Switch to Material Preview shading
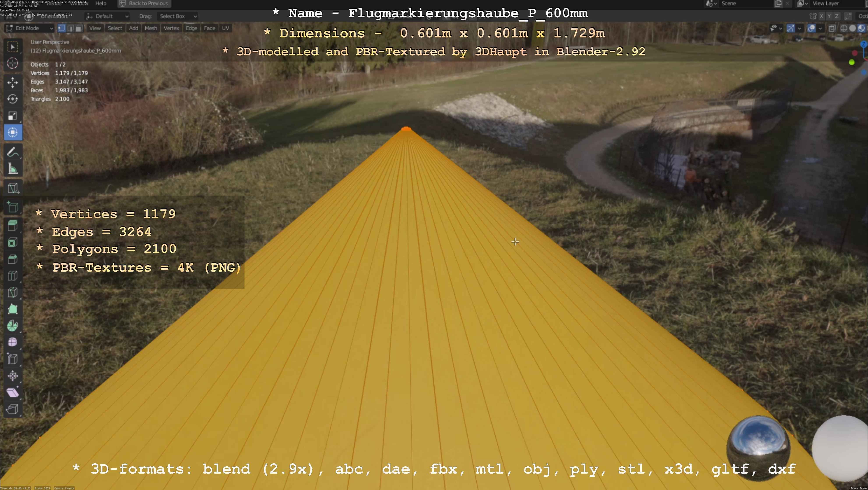The height and width of the screenshot is (490, 868). coord(861,28)
